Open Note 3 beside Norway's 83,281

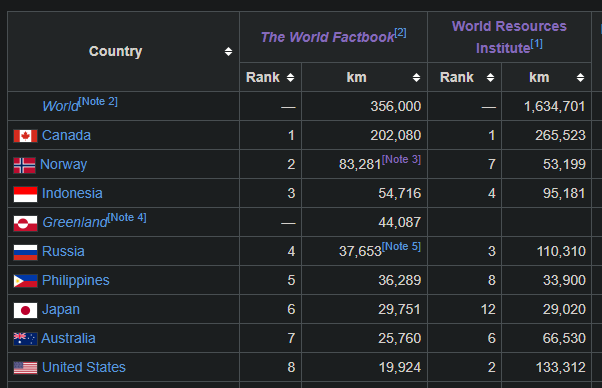pos(401,160)
